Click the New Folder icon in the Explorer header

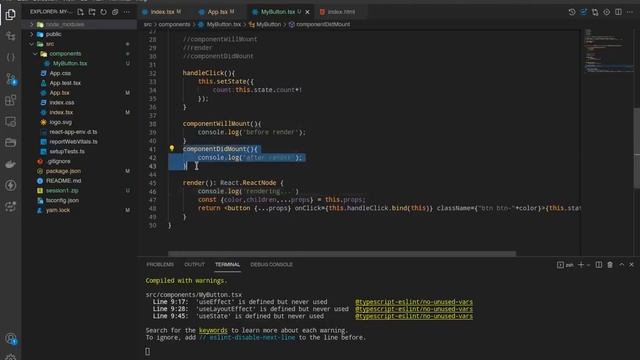(92, 12)
